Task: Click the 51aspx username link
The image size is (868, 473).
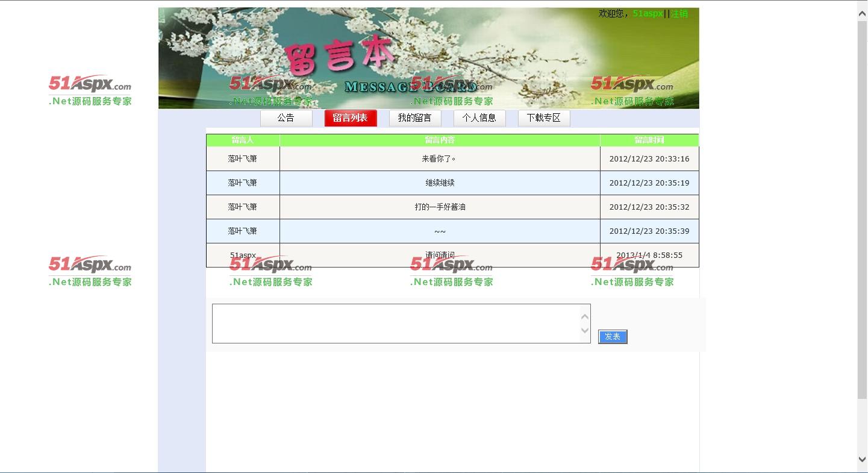Action: click(648, 13)
